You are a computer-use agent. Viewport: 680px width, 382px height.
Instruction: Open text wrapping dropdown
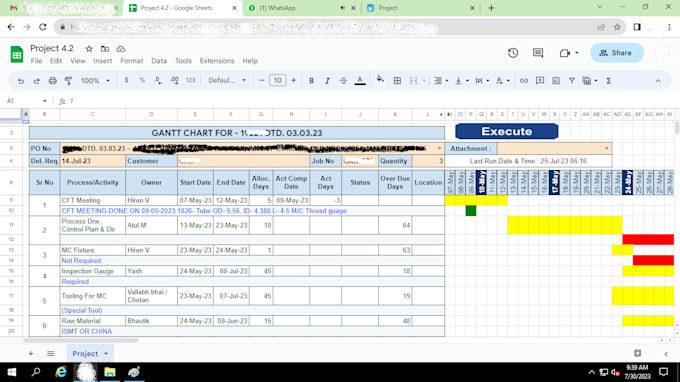point(482,81)
